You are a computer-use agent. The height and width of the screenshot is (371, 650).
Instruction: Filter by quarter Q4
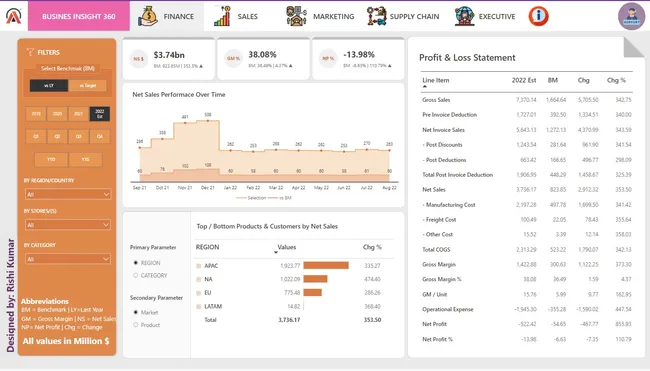[x=100, y=136]
